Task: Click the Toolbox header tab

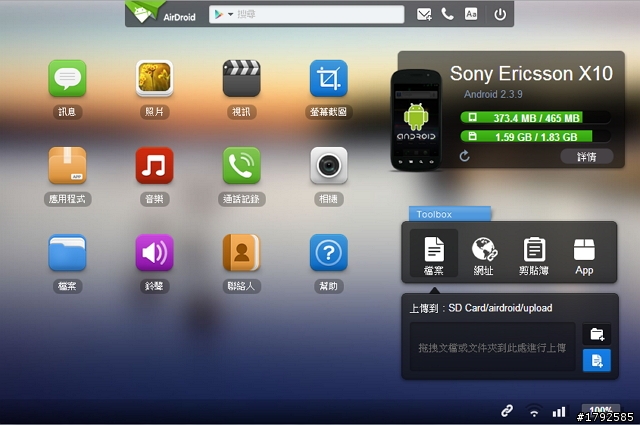Action: [450, 214]
